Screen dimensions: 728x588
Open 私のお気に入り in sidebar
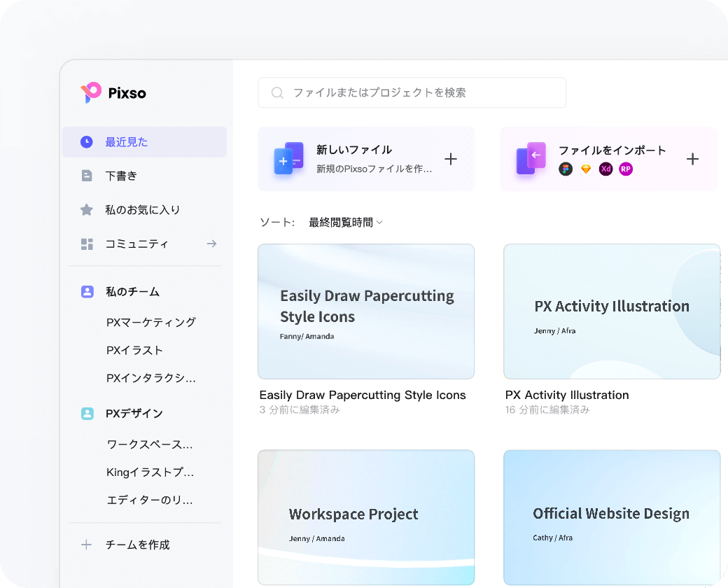coord(144,210)
